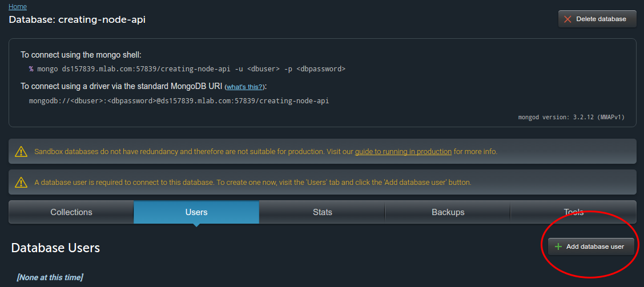This screenshot has height=287, width=644.
Task: Go to the Backups tab
Action: 448,212
